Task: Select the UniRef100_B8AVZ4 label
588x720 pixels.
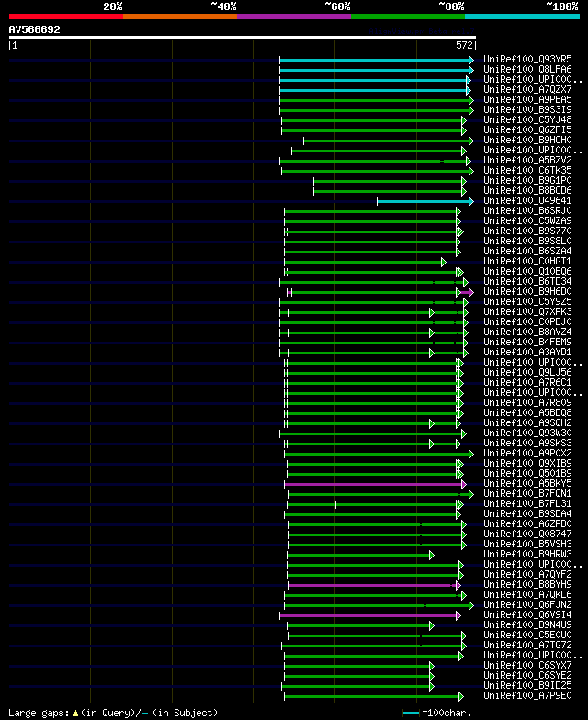Action: [x=527, y=332]
